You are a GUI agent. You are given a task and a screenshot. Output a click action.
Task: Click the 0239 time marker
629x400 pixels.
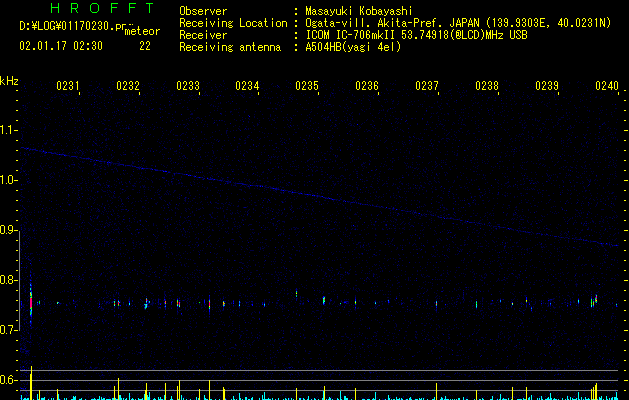click(547, 86)
